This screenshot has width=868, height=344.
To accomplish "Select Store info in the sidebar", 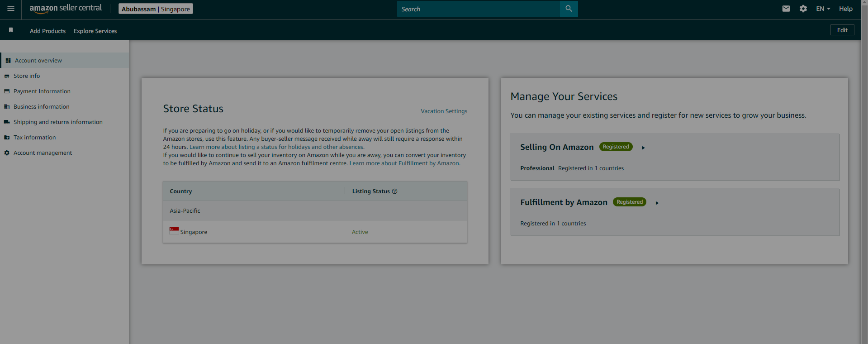I will (x=27, y=76).
